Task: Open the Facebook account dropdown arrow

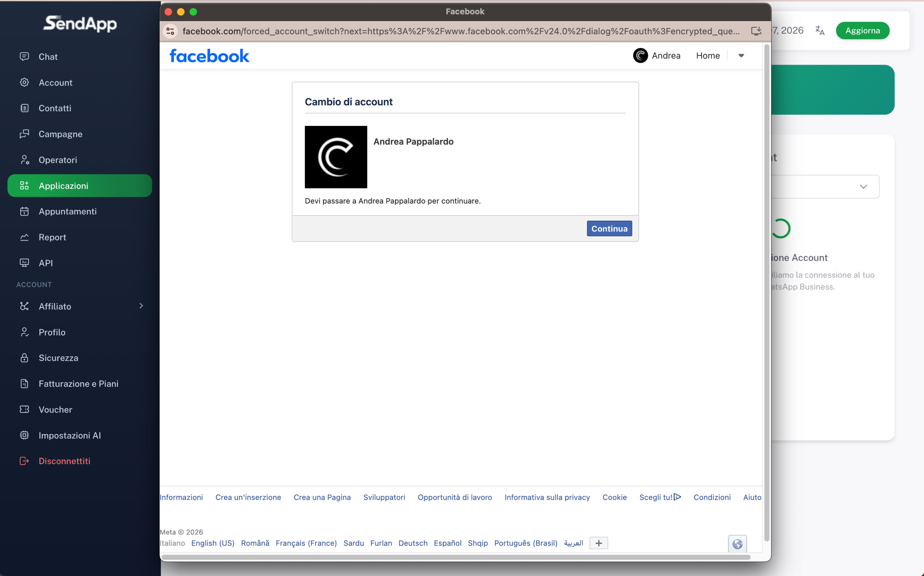Action: (741, 56)
